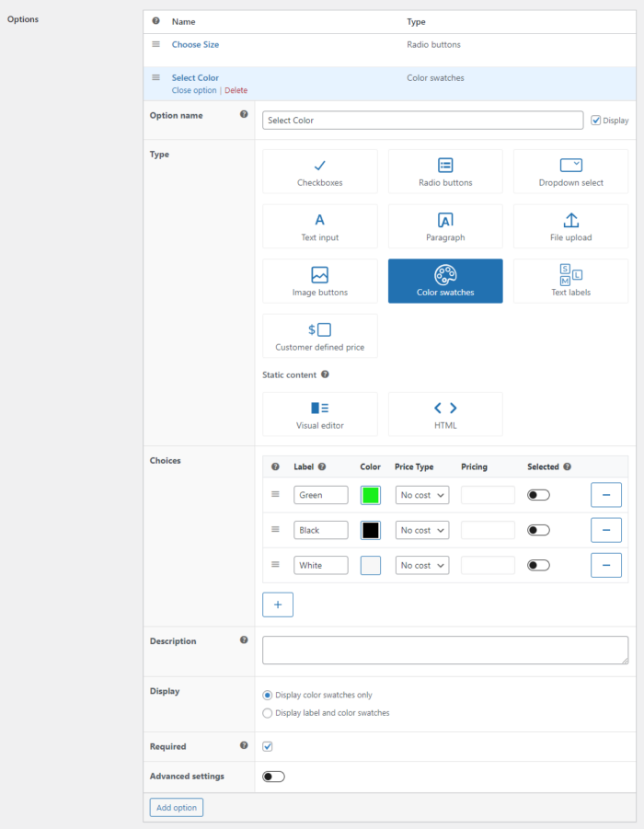Select the File upload type
Screen dimensions: 644x829
(x=570, y=226)
